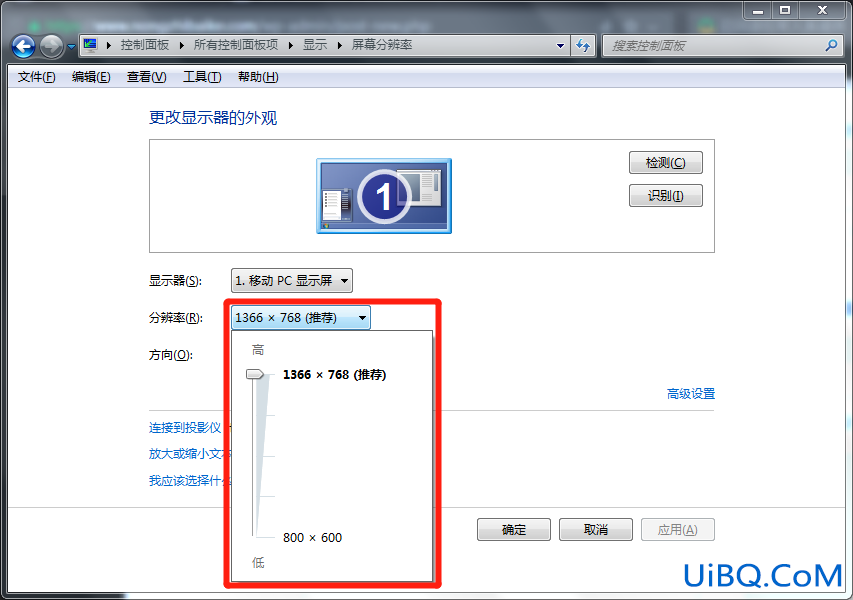Image resolution: width=853 pixels, height=600 pixels.
Task: Close the screen resolution window
Action: point(823,11)
